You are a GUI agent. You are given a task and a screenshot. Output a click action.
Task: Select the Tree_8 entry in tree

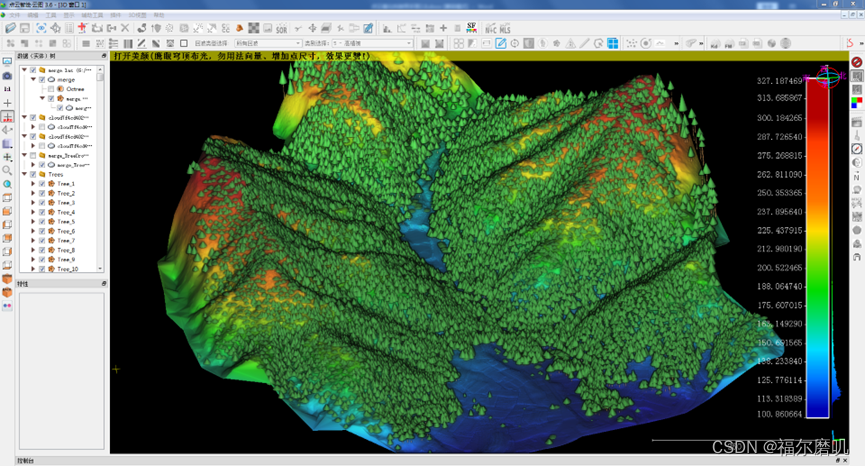click(x=66, y=250)
